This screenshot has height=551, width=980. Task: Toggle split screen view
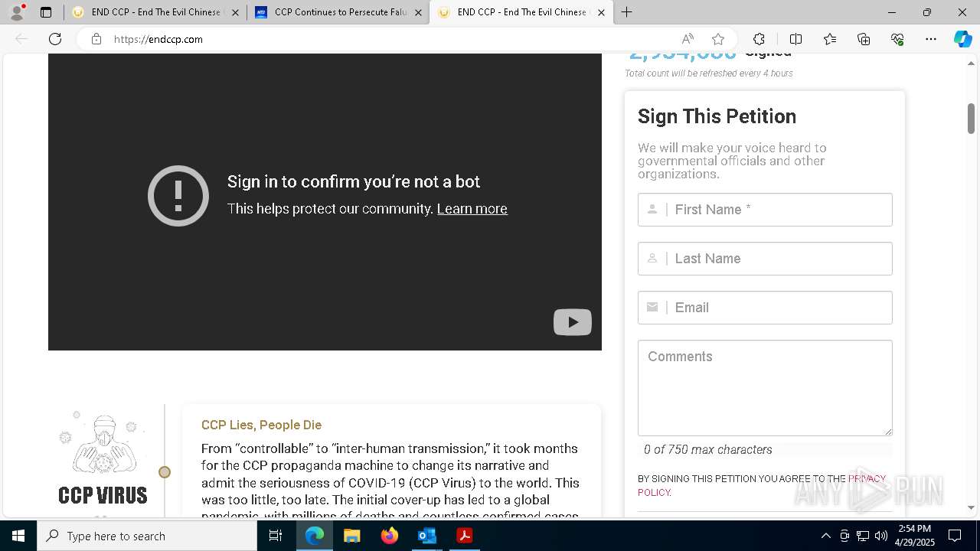pos(795,39)
